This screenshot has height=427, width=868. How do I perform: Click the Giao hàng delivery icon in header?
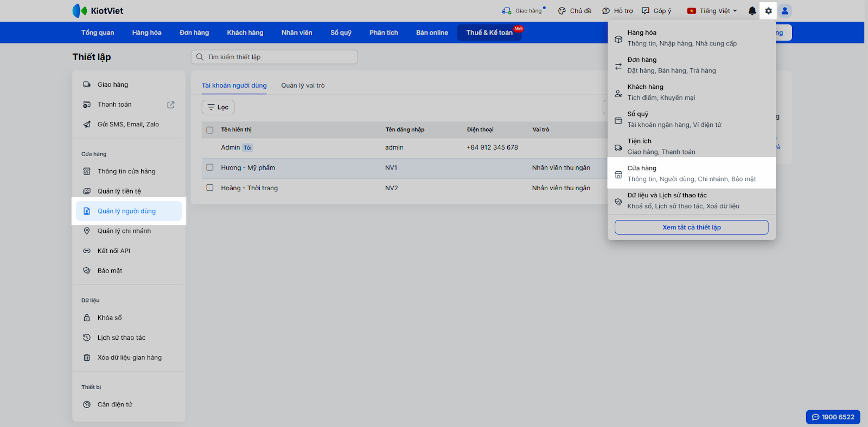(507, 11)
